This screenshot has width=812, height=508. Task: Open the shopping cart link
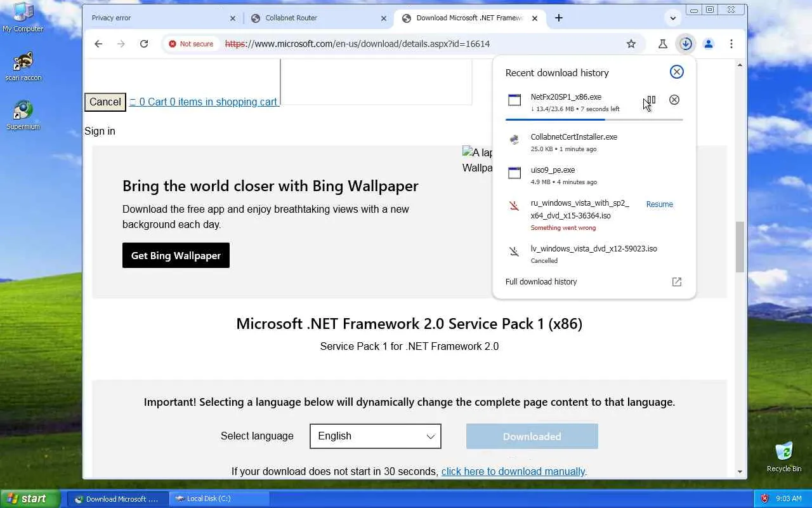click(x=204, y=102)
